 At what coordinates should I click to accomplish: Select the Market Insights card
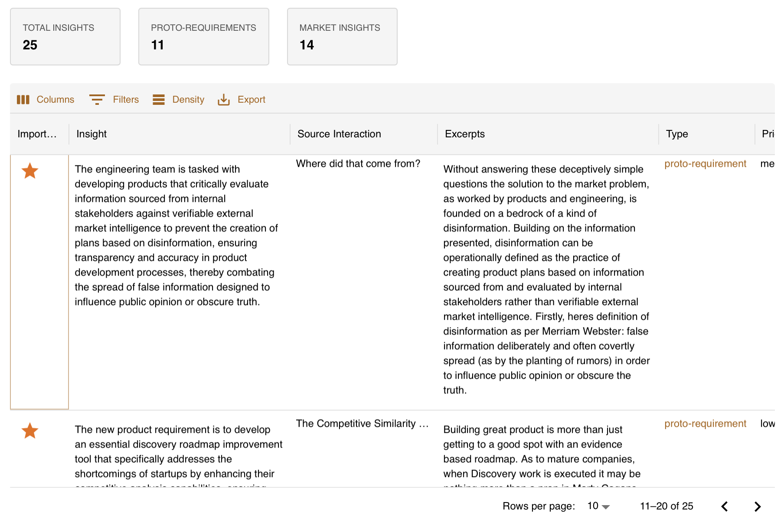342,37
